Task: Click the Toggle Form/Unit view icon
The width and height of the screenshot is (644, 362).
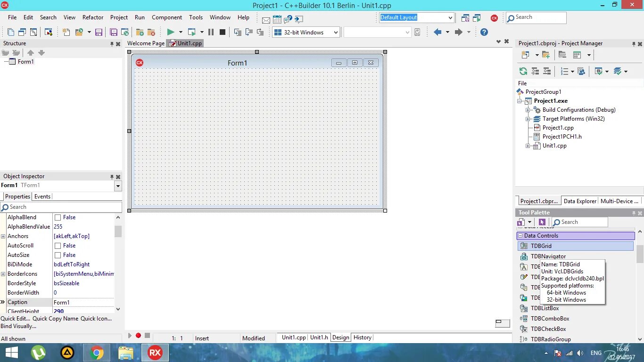Action: click(x=33, y=32)
